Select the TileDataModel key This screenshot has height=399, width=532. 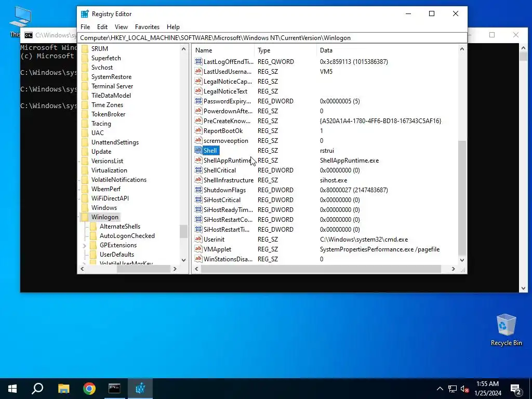[x=111, y=96]
